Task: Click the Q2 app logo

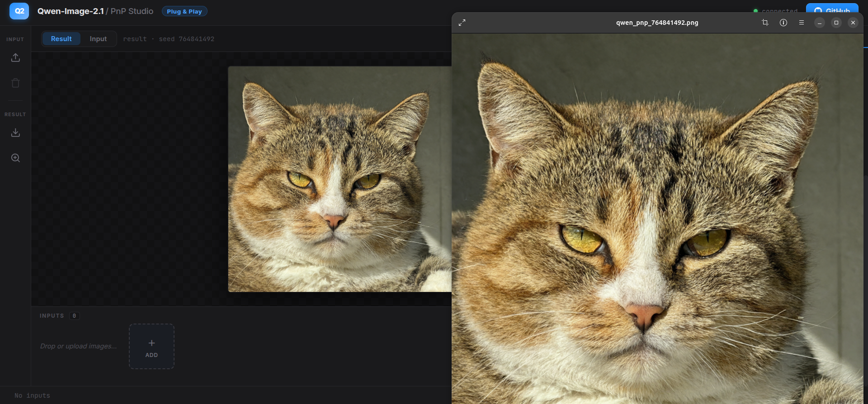Action: click(19, 11)
